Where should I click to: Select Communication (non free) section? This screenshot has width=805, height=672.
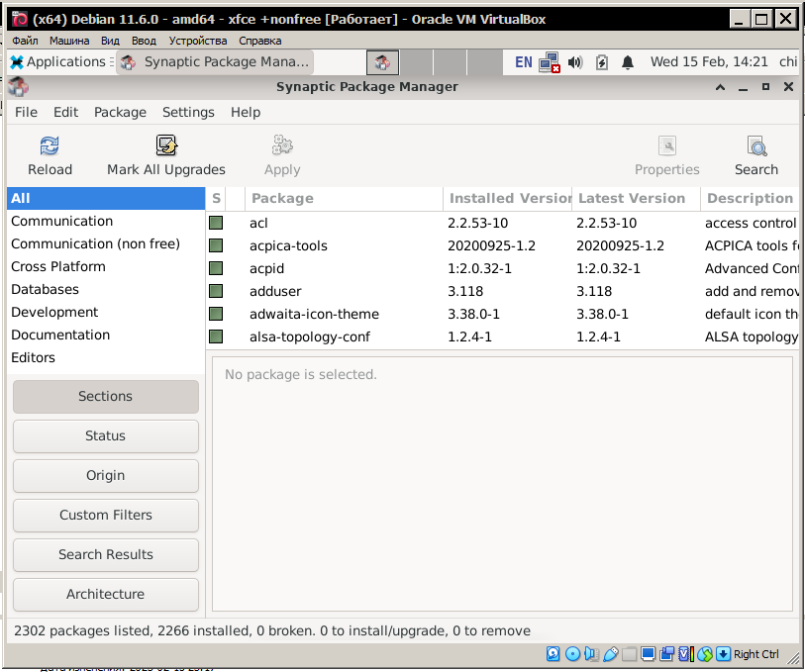tap(106, 243)
